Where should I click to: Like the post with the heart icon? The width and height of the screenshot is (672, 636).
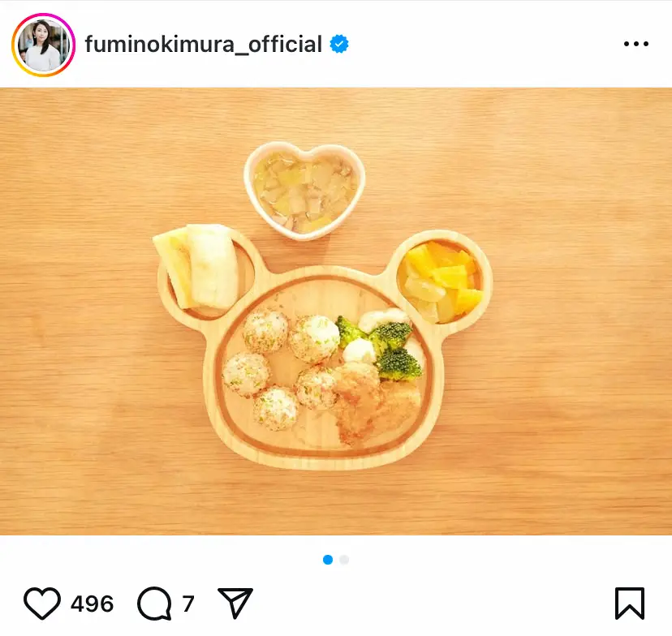42,604
